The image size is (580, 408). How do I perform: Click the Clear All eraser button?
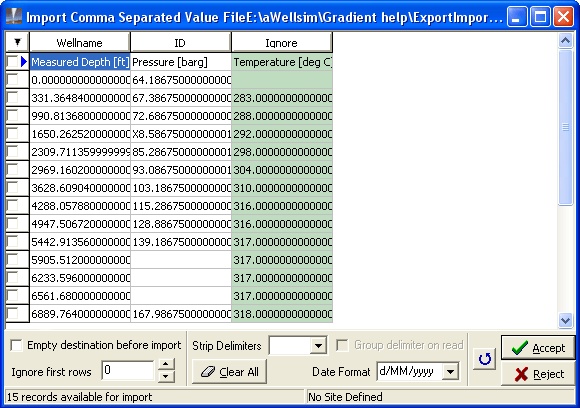(x=229, y=371)
